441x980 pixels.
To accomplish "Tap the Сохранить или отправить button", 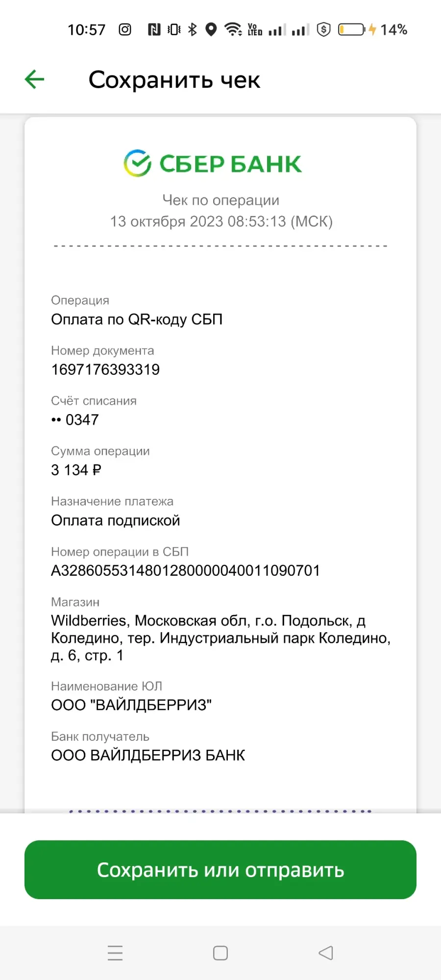I will coord(220,870).
